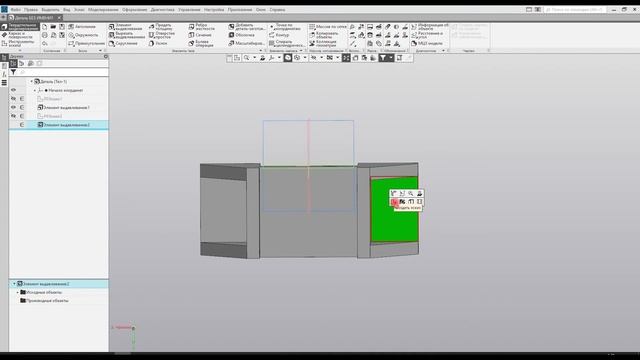Image resolution: width=640 pixels, height=360 pixels.
Task: Click the tree search input field
Action: (63, 72)
